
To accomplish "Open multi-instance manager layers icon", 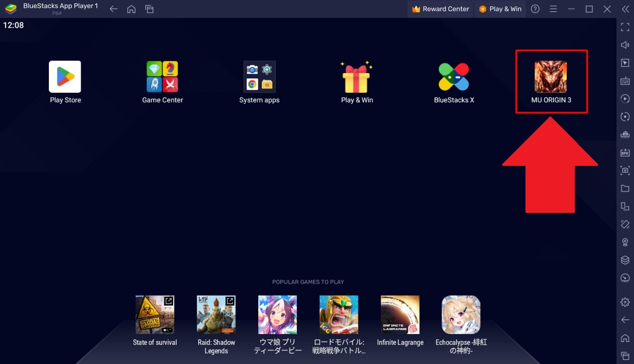I will click(625, 260).
